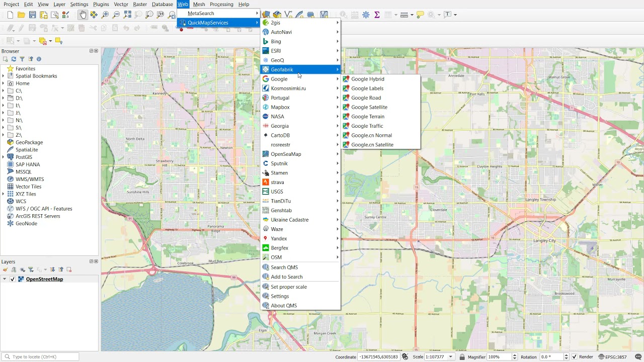Open the Plugins menu

[x=101, y=4]
